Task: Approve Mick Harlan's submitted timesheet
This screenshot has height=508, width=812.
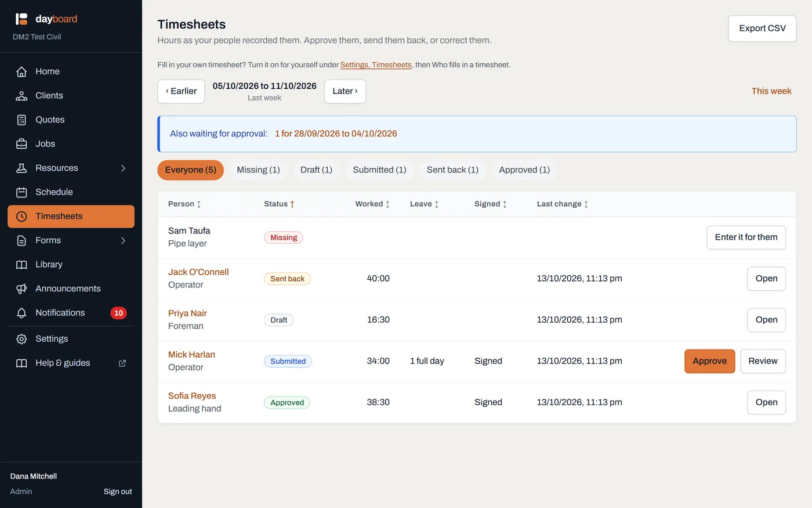Action: (709, 361)
